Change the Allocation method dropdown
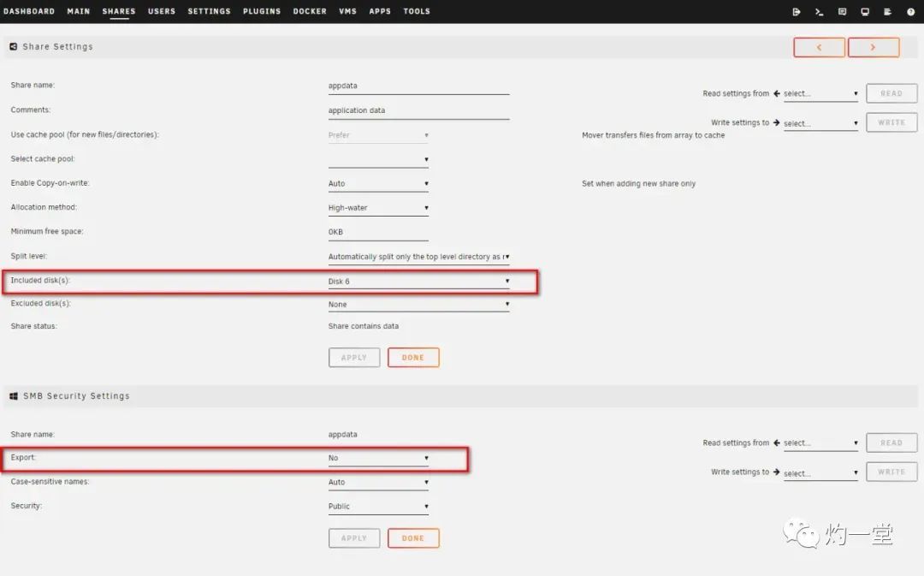 [378, 208]
